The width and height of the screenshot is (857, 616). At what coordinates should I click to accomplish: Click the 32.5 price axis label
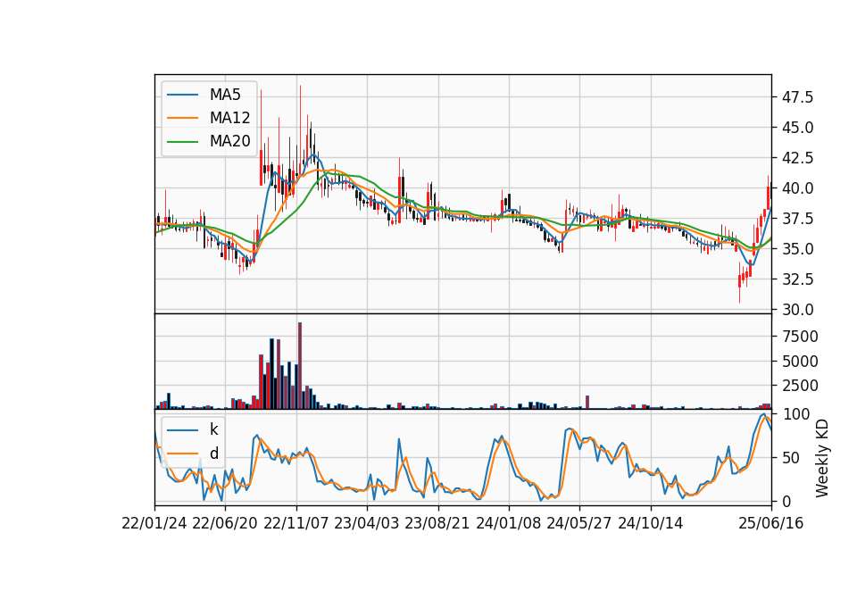[x=798, y=279]
